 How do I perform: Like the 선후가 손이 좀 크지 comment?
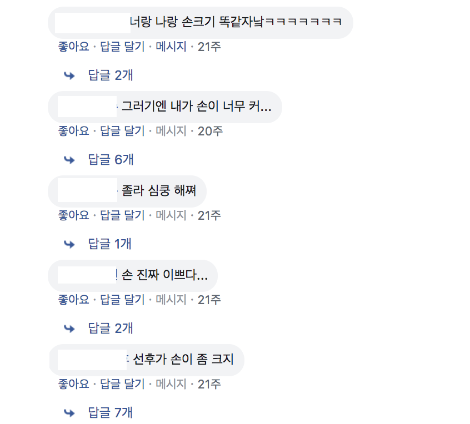coord(74,384)
